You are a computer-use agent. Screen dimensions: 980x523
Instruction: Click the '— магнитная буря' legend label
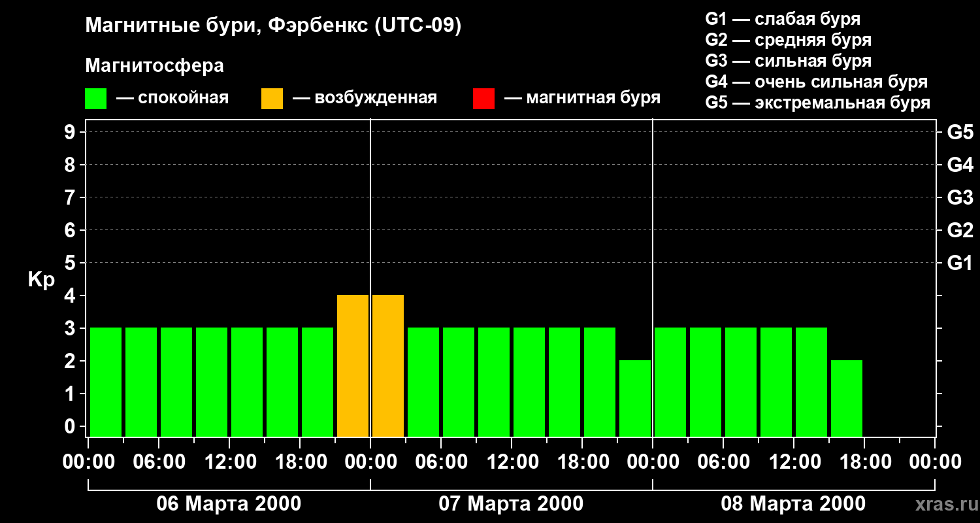[582, 98]
